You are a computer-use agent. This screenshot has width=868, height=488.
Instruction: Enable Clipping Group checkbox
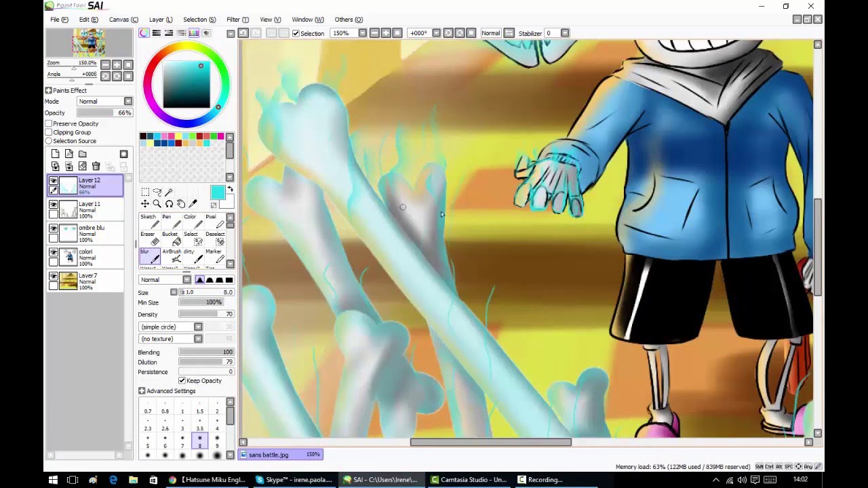click(49, 132)
